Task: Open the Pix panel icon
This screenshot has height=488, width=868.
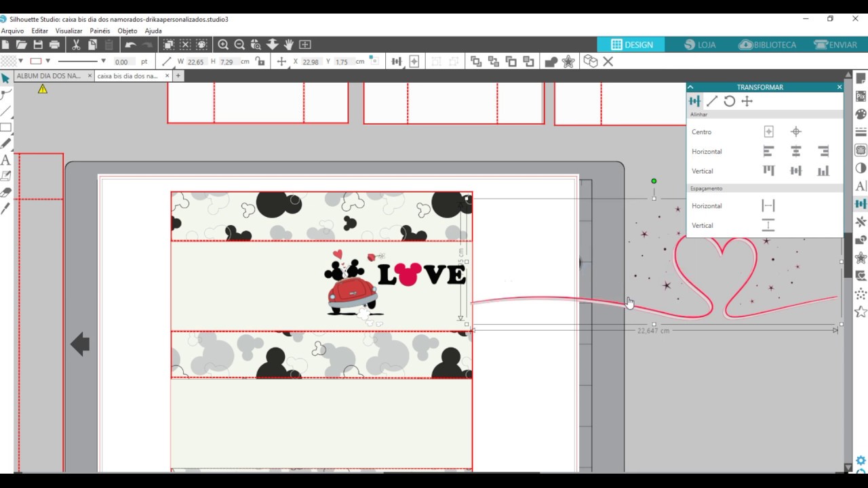Action: coord(861,96)
